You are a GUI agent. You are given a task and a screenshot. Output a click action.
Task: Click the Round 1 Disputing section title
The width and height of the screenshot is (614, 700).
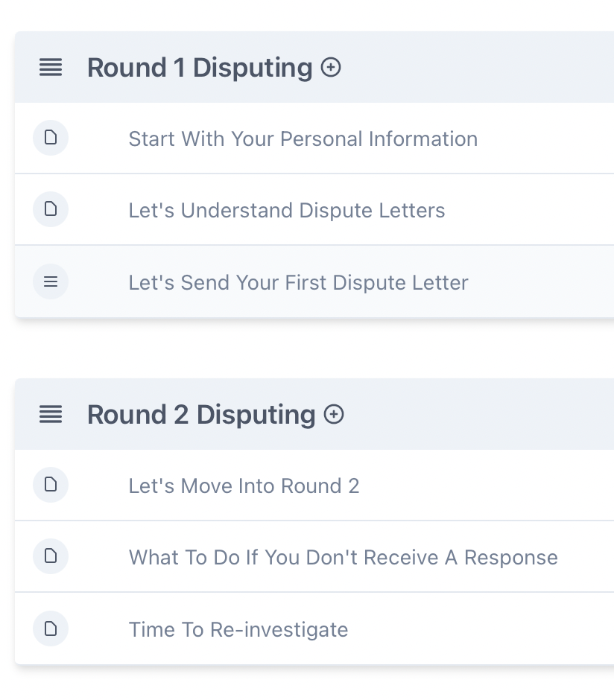tap(200, 68)
